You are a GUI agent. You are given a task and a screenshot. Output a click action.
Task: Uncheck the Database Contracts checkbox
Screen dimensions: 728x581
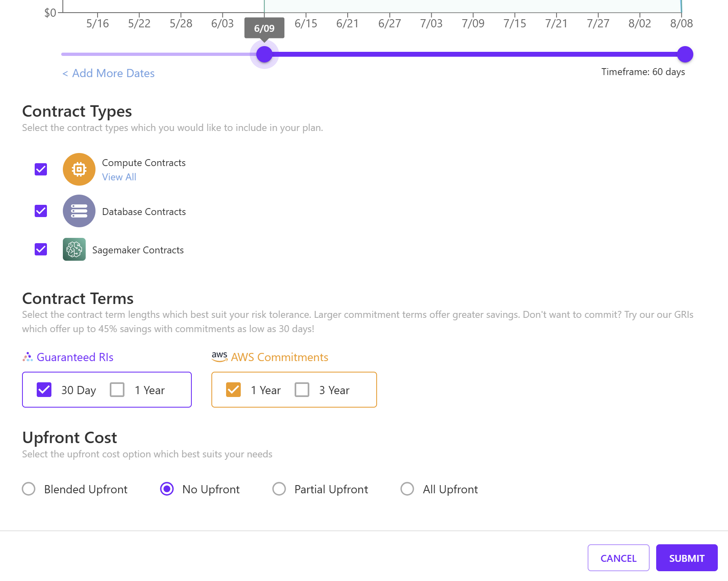pyautogui.click(x=41, y=211)
